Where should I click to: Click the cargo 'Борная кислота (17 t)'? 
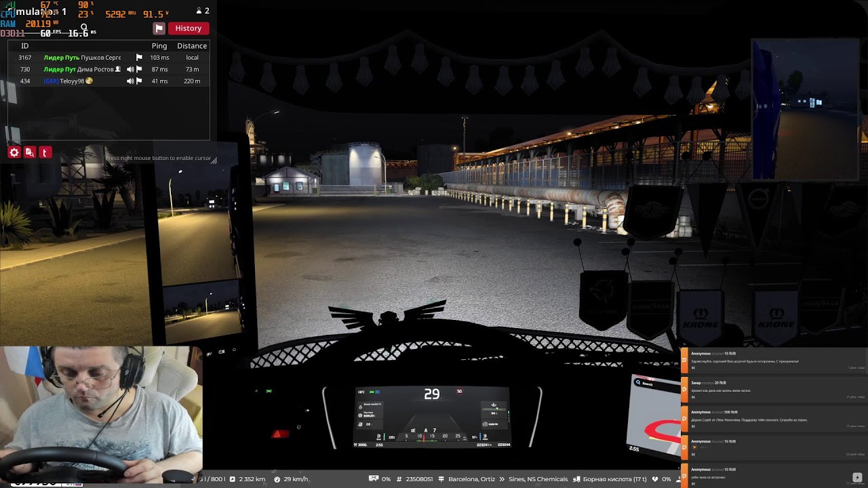tap(615, 479)
